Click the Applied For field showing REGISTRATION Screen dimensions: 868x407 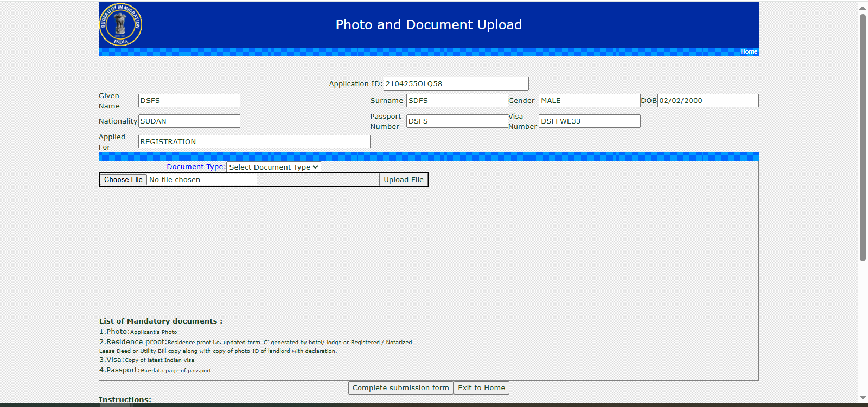[254, 141]
